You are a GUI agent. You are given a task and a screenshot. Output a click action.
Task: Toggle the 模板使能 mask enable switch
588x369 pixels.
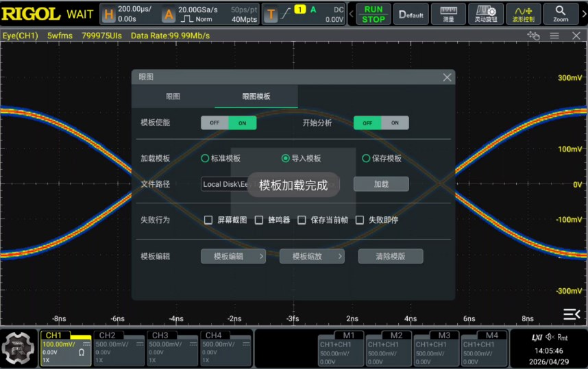[228, 123]
